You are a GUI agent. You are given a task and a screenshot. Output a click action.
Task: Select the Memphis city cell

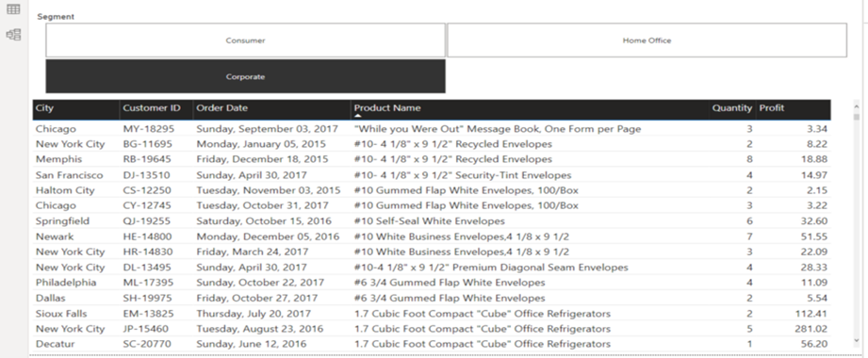[58, 159]
